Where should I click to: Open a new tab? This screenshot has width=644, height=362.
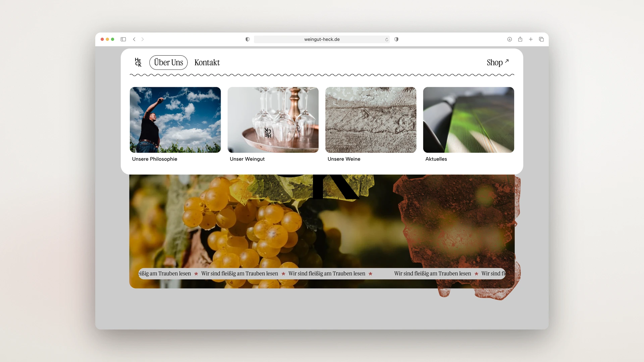(x=531, y=39)
